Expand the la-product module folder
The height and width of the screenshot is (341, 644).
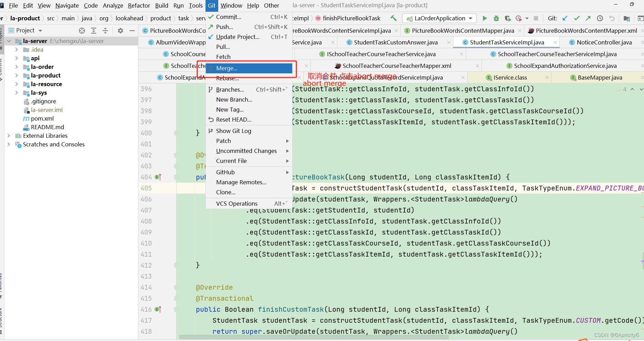(x=17, y=75)
